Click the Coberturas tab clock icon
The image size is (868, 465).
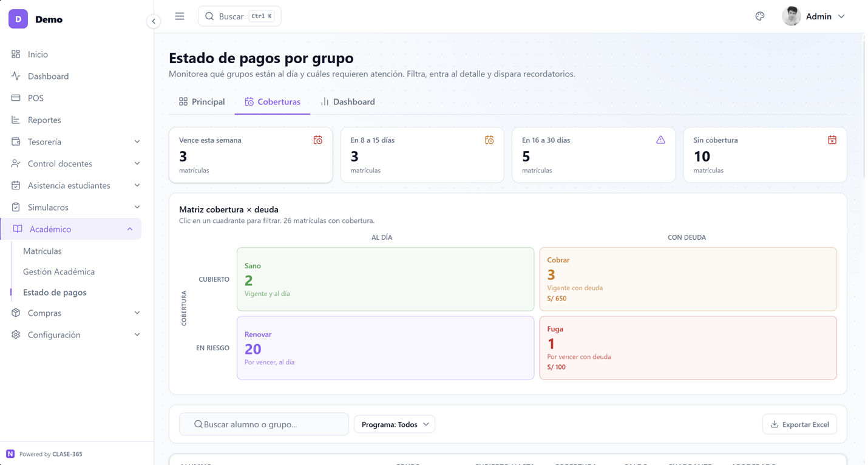[249, 102]
